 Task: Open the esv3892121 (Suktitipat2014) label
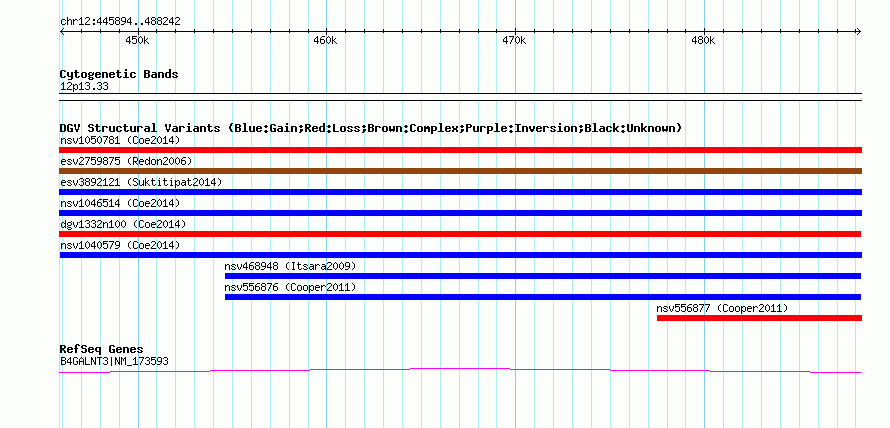point(141,182)
